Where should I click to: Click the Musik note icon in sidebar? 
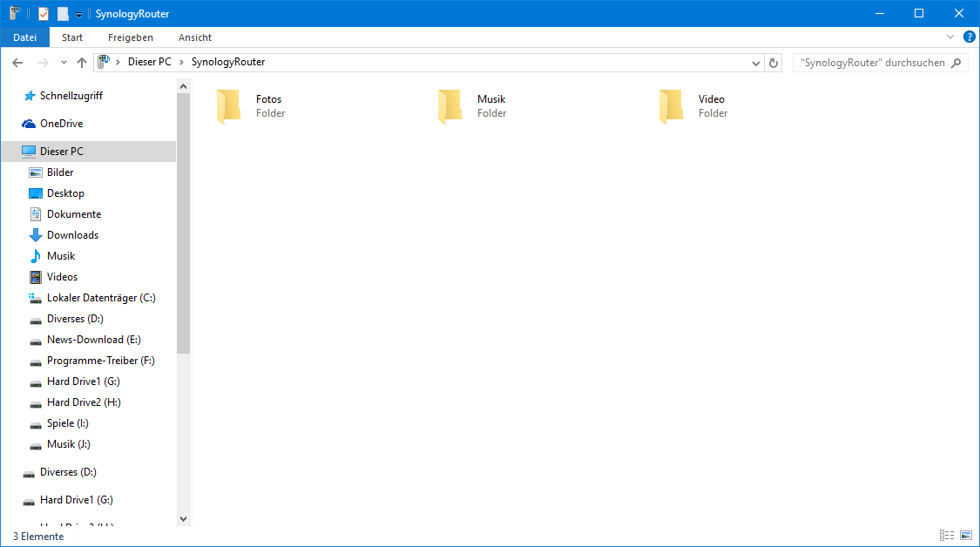(36, 256)
